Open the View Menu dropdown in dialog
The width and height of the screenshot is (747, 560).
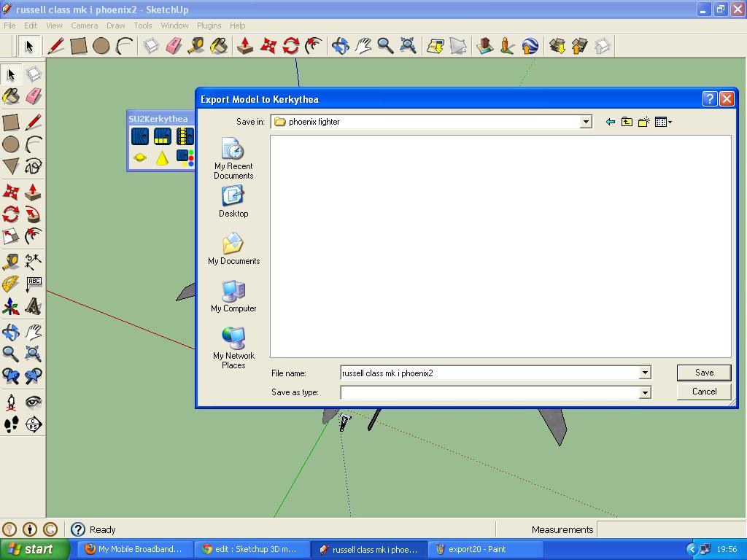click(x=663, y=122)
